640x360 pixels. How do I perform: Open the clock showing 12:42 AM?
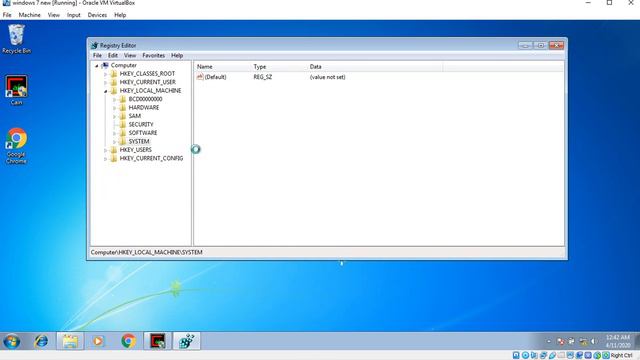618,341
